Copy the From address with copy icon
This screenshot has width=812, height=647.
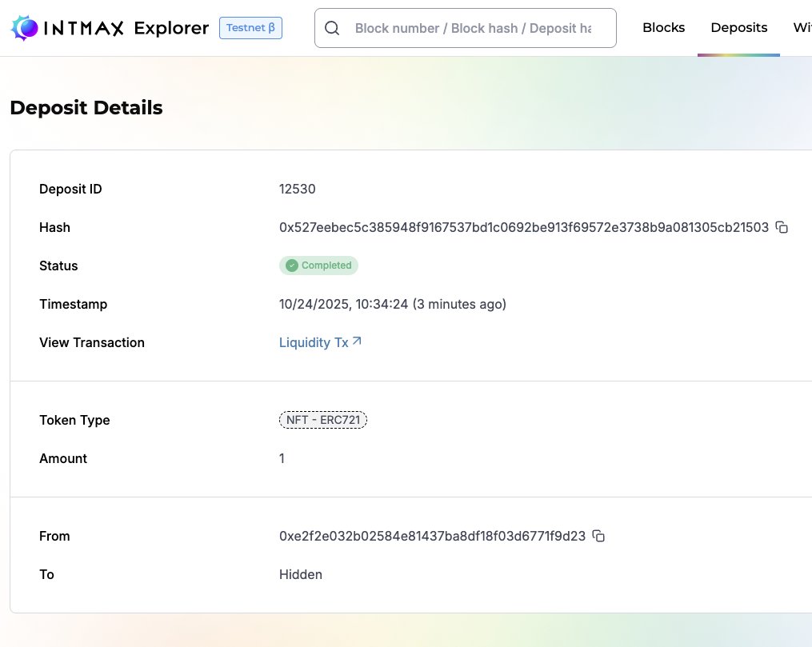pos(598,536)
